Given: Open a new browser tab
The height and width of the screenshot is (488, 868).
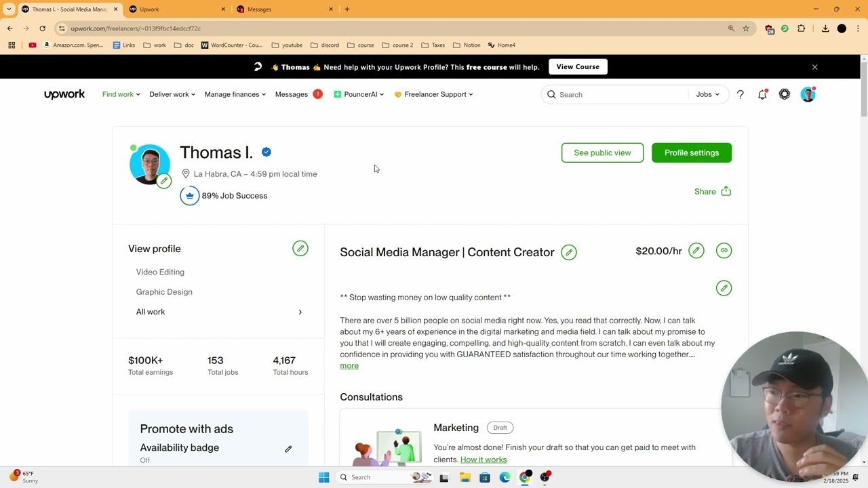Looking at the screenshot, I should [347, 9].
